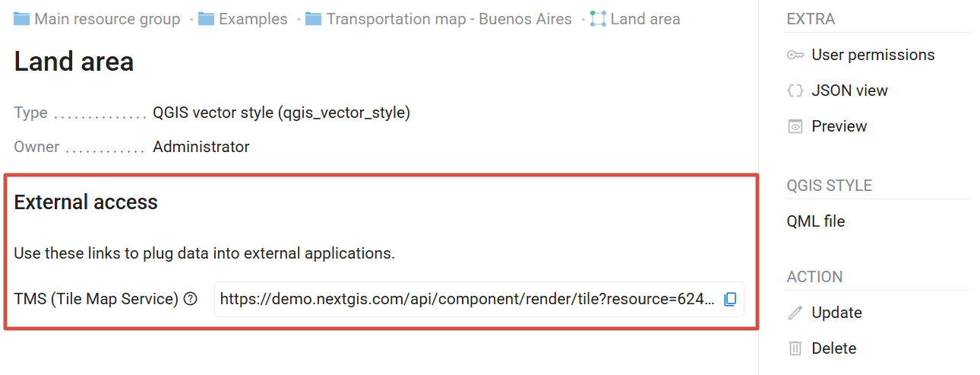The height and width of the screenshot is (375, 980).
Task: Click the TMS help question-mark icon
Action: [x=191, y=299]
